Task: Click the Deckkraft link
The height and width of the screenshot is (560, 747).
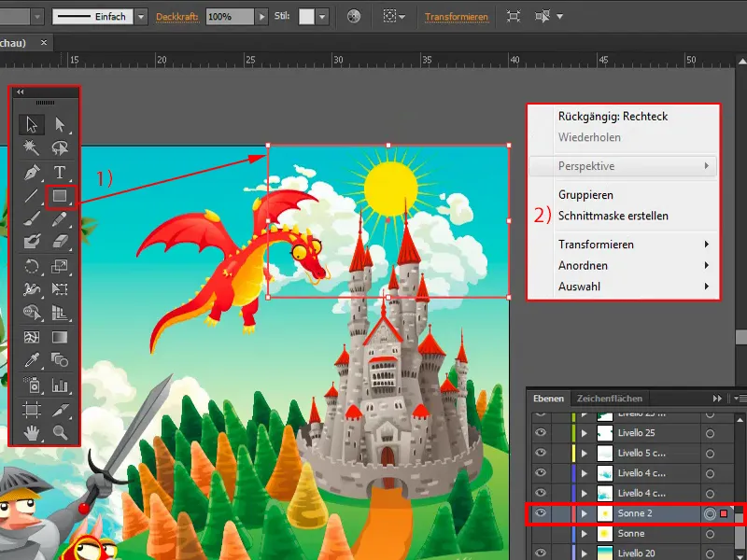Action: [x=176, y=17]
